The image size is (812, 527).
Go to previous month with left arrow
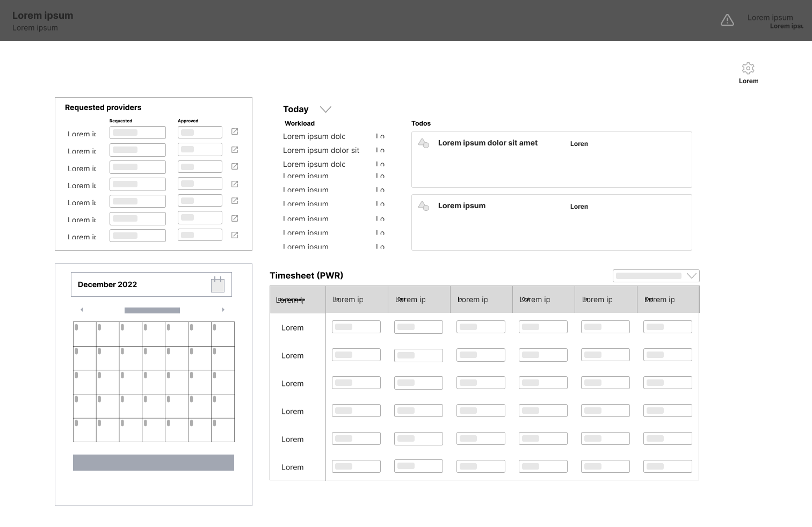pyautogui.click(x=82, y=310)
